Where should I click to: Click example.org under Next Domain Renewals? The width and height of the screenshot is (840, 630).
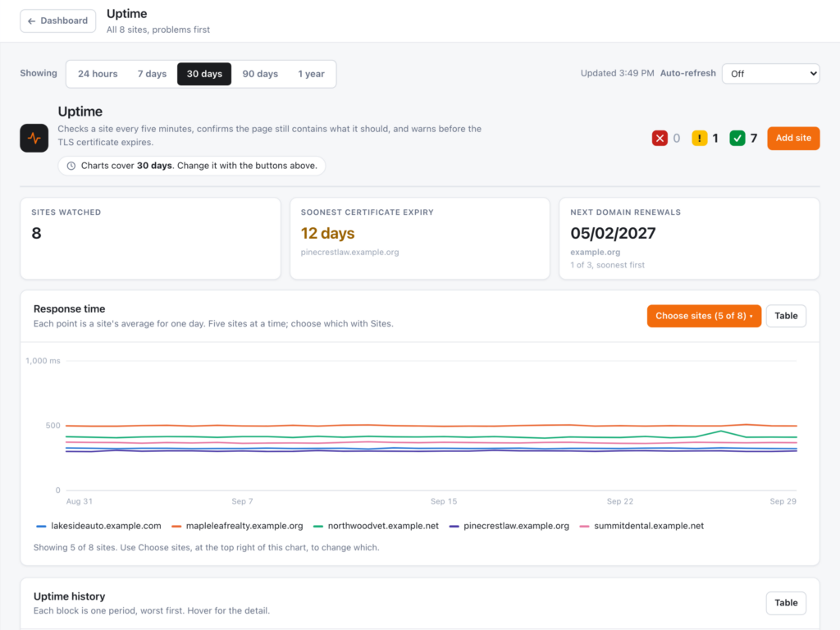596,253
